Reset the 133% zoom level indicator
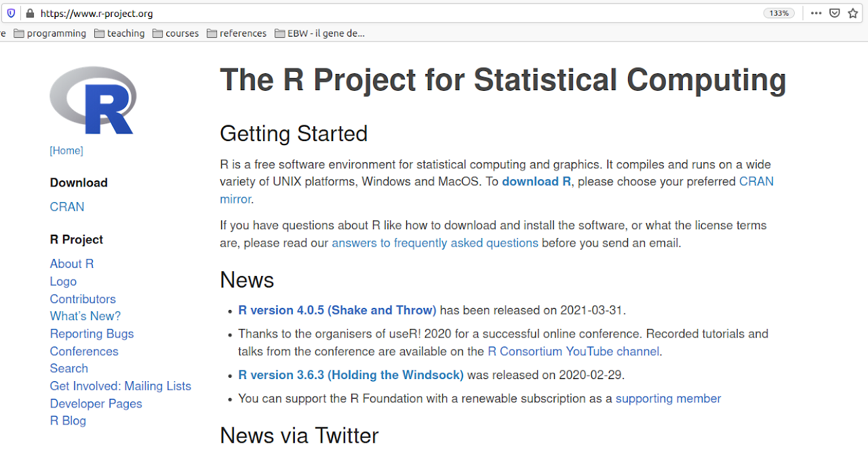 pos(778,12)
